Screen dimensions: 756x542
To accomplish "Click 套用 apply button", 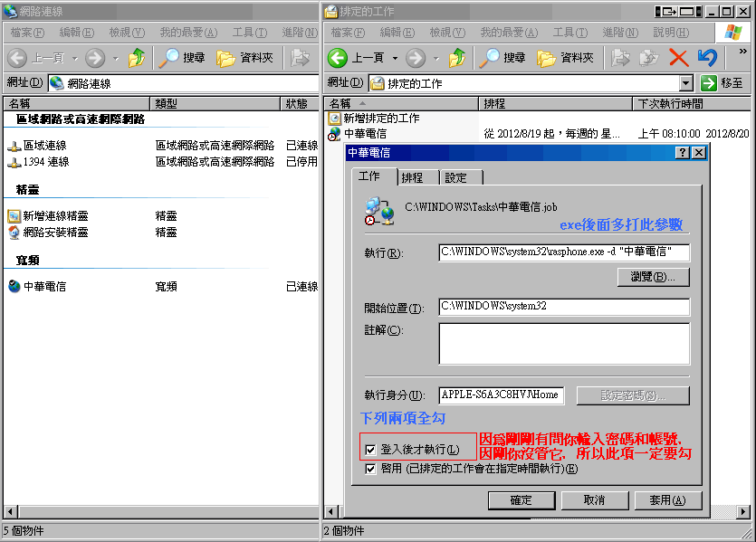I will pyautogui.click(x=668, y=500).
